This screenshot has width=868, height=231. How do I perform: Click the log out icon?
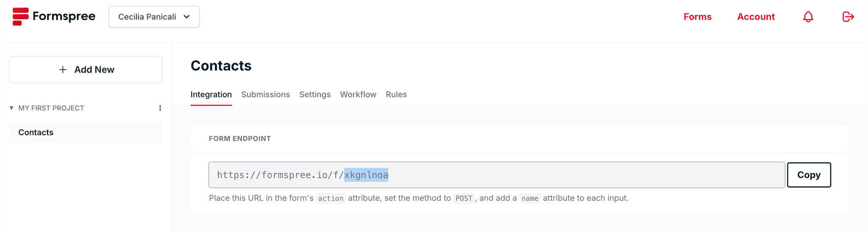coord(848,17)
